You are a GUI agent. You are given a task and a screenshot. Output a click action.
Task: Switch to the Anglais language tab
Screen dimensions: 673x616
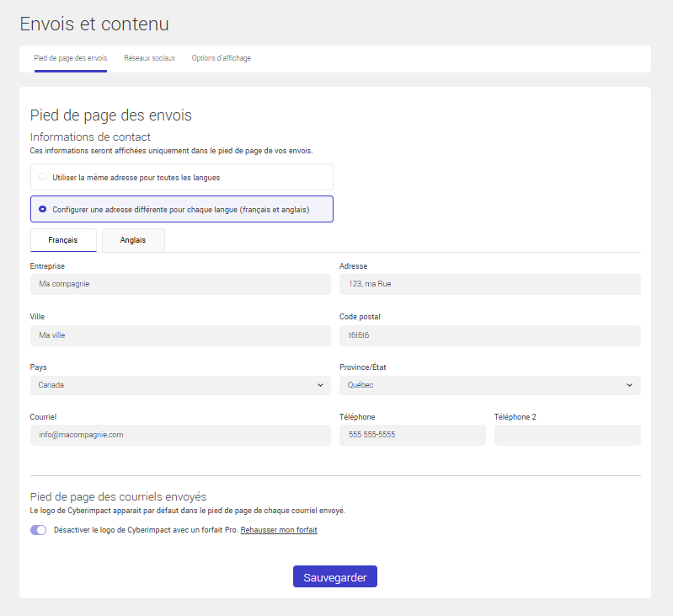133,240
